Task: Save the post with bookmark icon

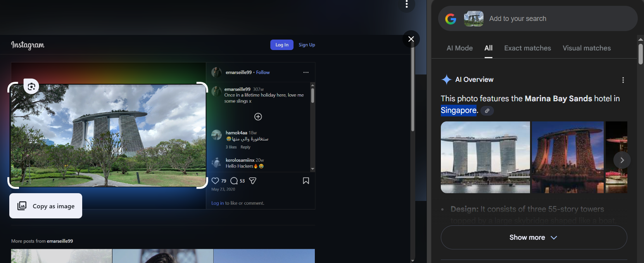Action: (x=306, y=181)
